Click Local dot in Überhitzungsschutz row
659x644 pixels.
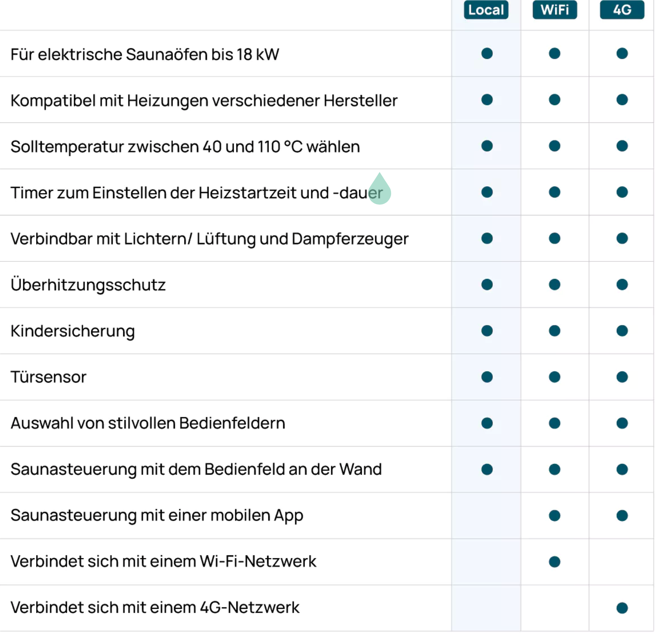pos(487,285)
